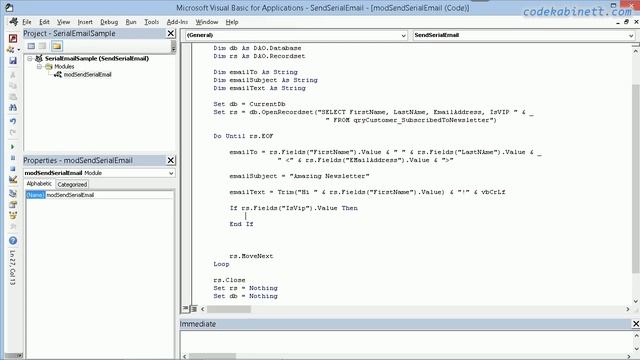This screenshot has height=360, width=640.
Task: Open Properties Window via the toolbar icon
Action: (13, 204)
